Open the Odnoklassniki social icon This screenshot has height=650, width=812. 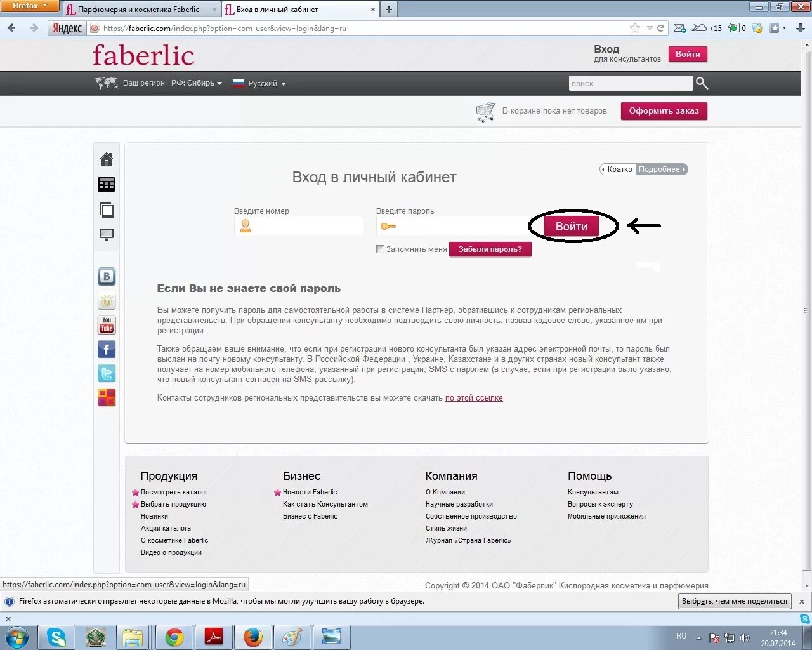pos(107,301)
